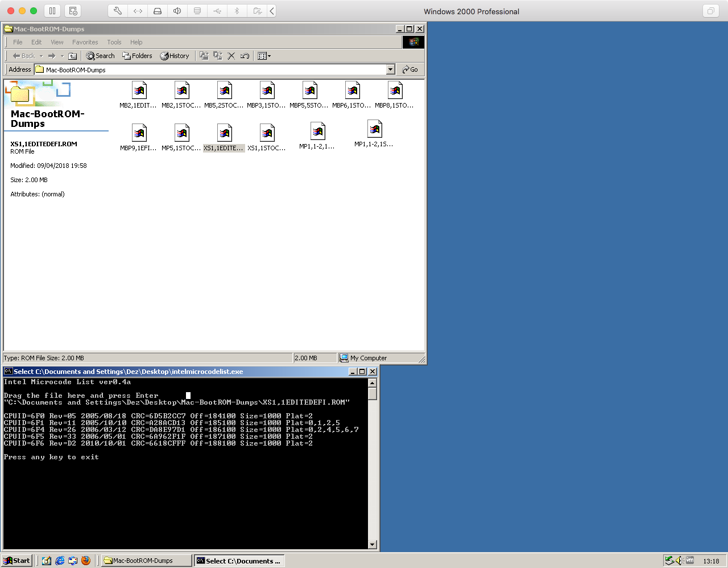The image size is (728, 568).
Task: Select the MP1,1-2,1... ROM file
Action: tap(317, 135)
